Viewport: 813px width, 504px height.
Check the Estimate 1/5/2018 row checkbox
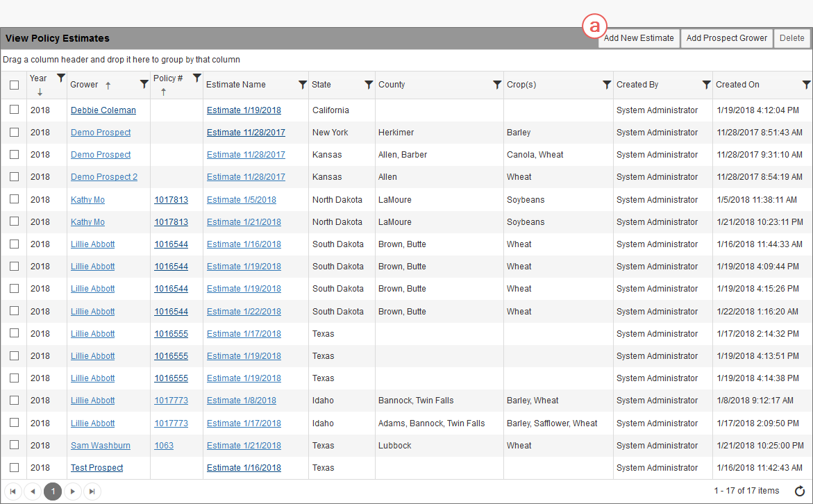click(x=14, y=199)
